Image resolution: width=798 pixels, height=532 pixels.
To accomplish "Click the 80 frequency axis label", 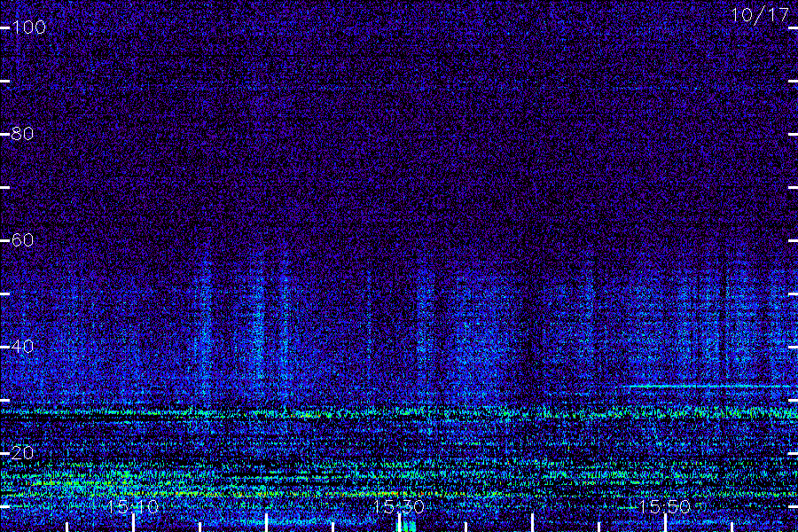I will coord(22,133).
